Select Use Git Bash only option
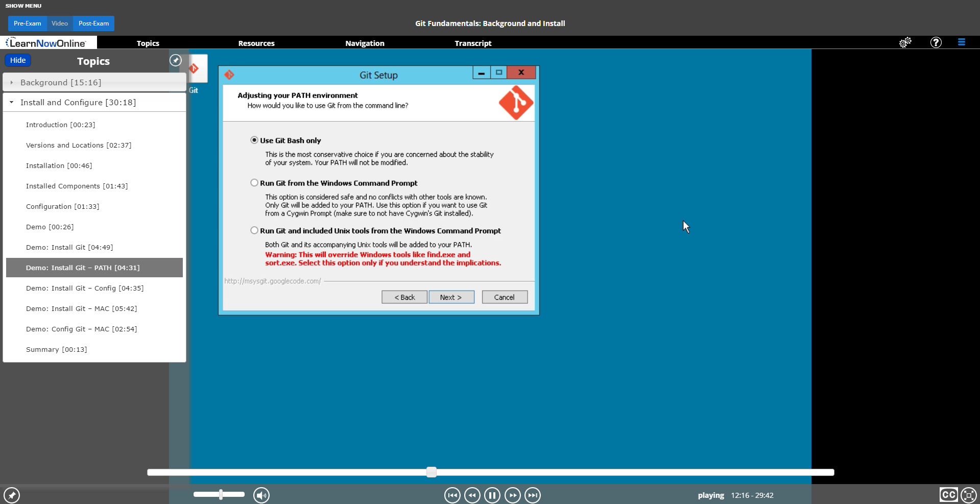Viewport: 980px width, 504px height. 254,140
